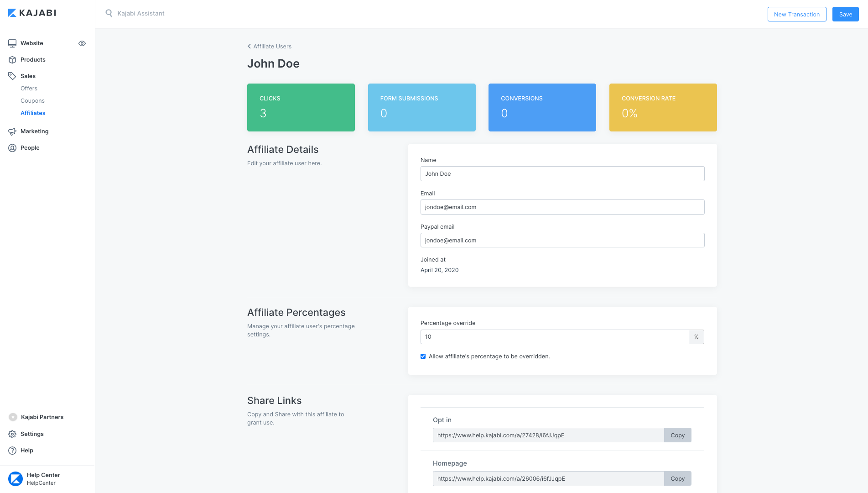Click the Help Center avatar logo

pos(16,479)
